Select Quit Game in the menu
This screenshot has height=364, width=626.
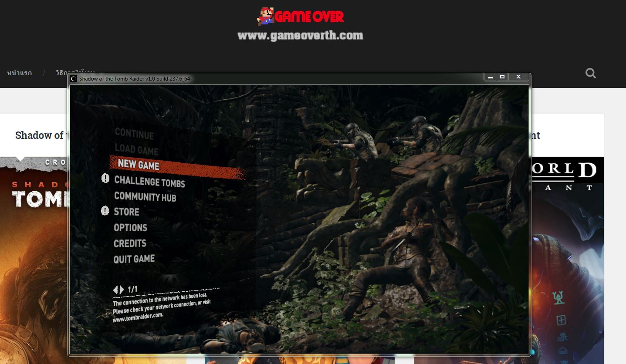click(x=134, y=259)
